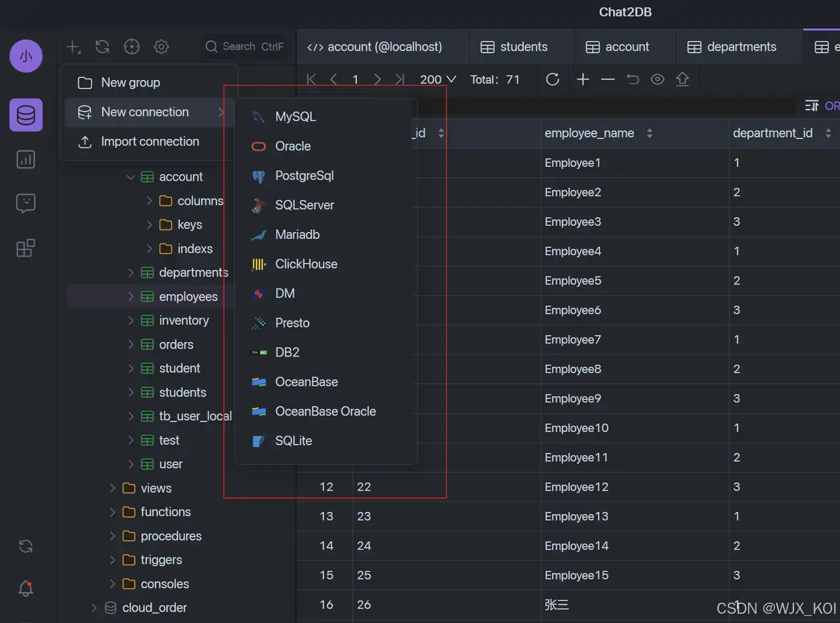Click the sync icon in bottom sidebar
Screen dimensions: 840x623
26,546
